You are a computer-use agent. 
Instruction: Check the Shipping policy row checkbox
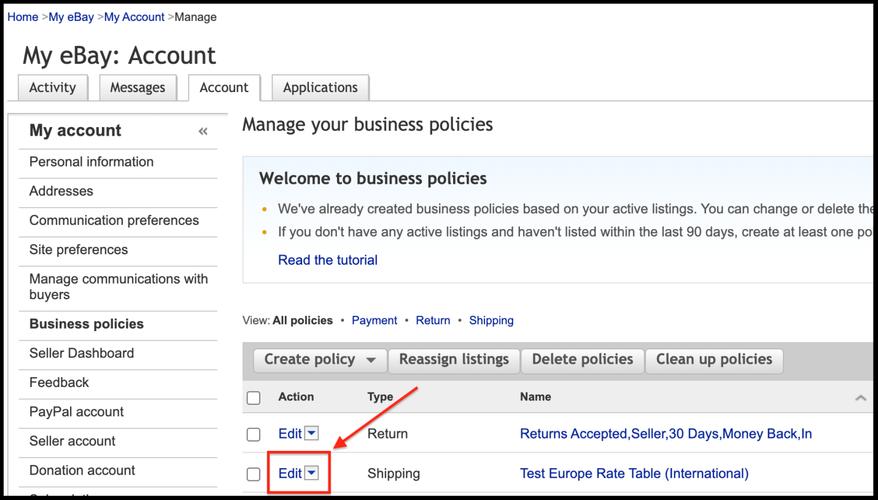point(254,474)
